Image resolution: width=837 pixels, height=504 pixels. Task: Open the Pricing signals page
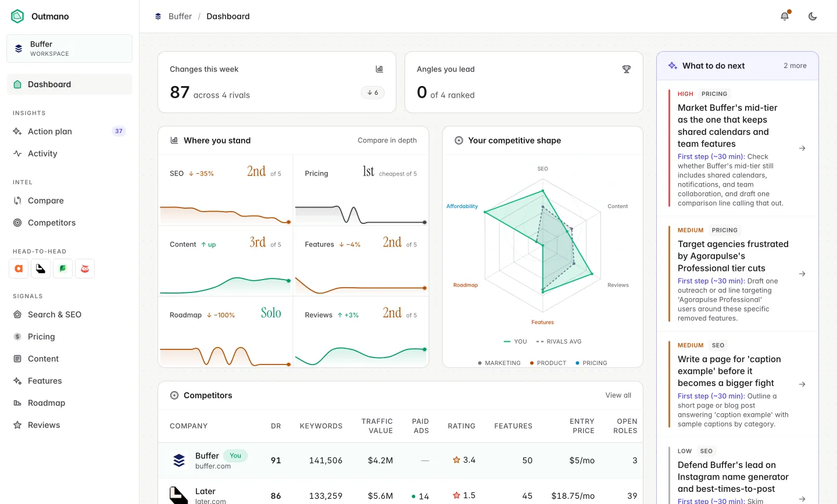(69, 337)
